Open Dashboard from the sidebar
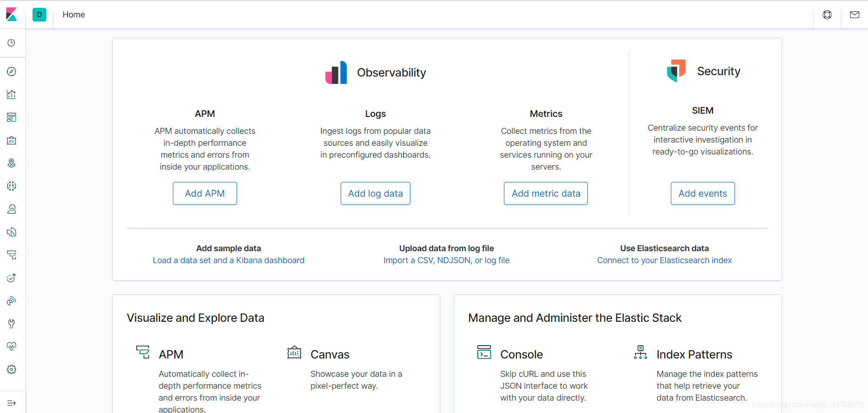The height and width of the screenshot is (413, 868). click(x=11, y=117)
